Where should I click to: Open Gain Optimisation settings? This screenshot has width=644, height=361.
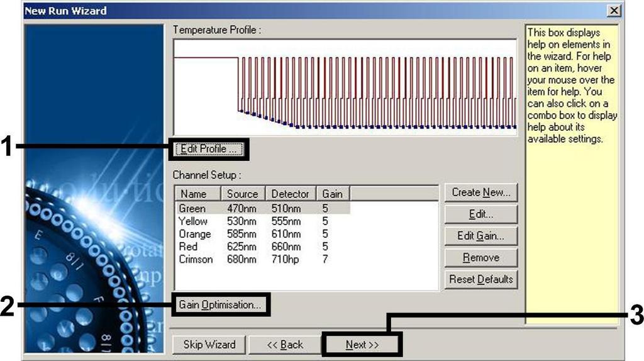pos(220,305)
